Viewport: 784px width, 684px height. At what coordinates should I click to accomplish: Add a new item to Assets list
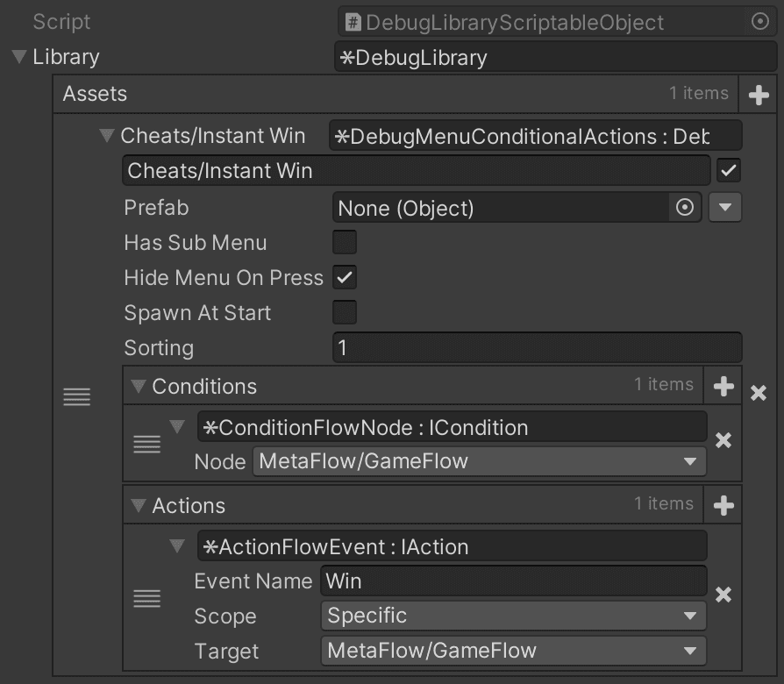pos(759,95)
